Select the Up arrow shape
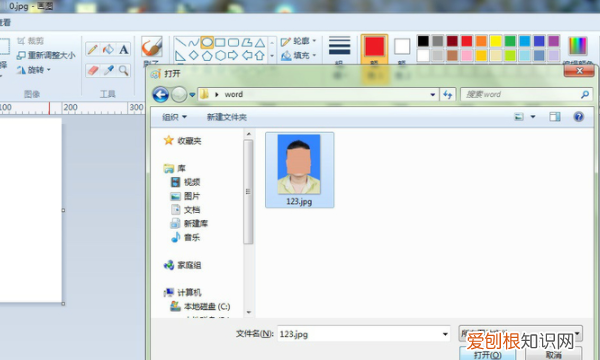Screen dimensions: 600x360 click(x=260, y=56)
